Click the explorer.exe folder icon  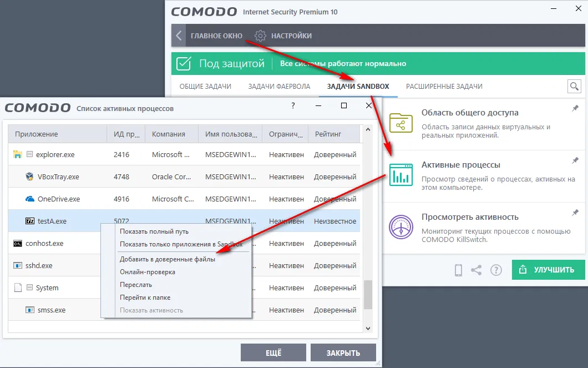click(x=17, y=154)
